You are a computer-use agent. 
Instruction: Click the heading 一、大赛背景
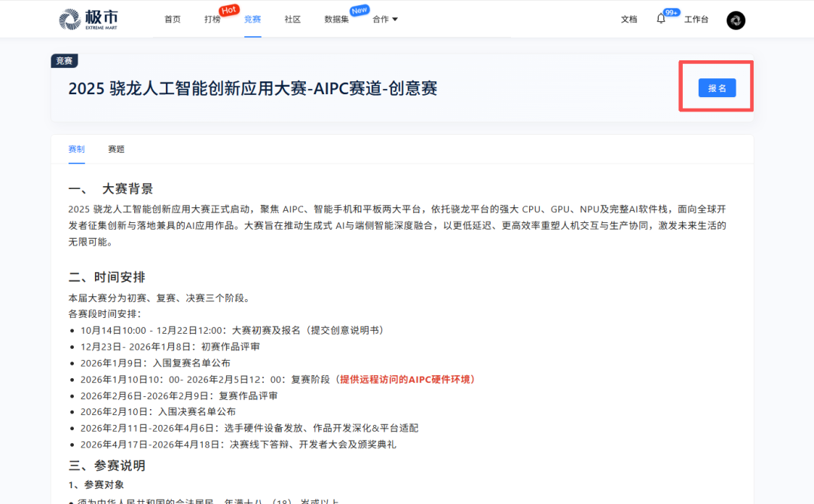111,188
